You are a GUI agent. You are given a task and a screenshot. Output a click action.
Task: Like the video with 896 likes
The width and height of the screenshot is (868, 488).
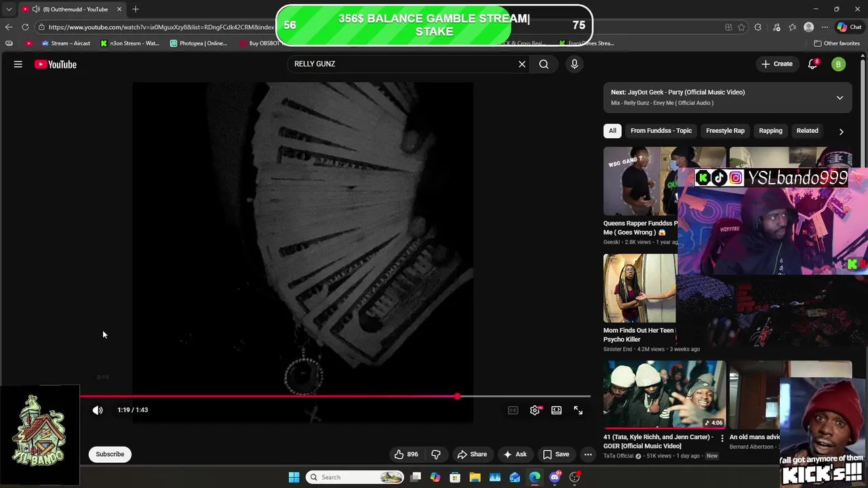406,454
